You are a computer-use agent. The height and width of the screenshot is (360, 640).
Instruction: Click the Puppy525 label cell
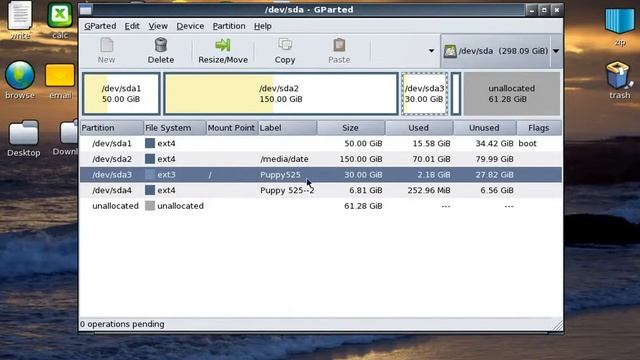coord(280,175)
